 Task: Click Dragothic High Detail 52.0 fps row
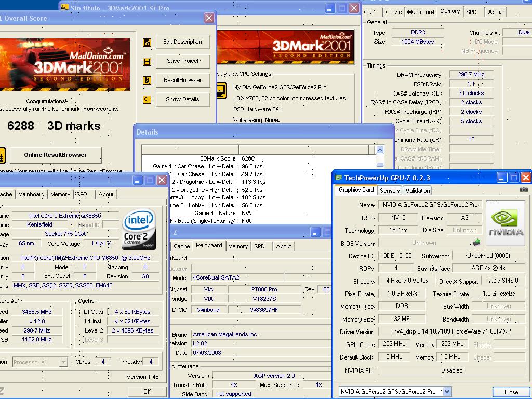(x=259, y=190)
